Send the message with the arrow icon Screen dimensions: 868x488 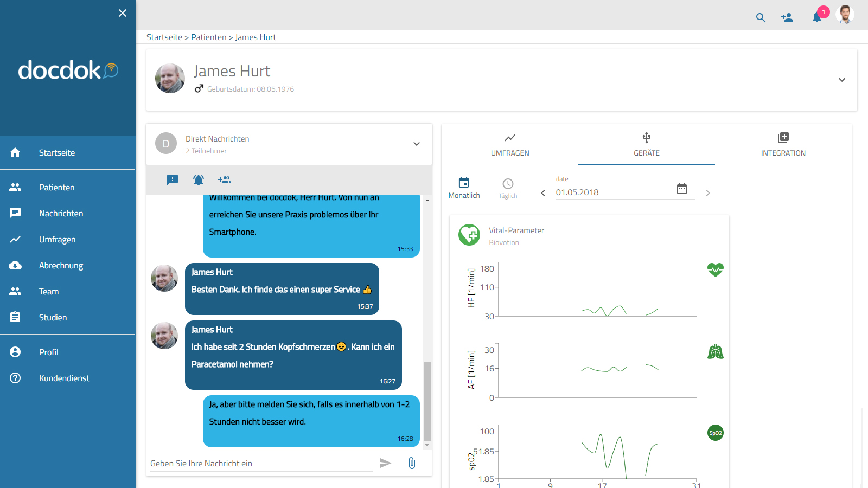tap(385, 463)
